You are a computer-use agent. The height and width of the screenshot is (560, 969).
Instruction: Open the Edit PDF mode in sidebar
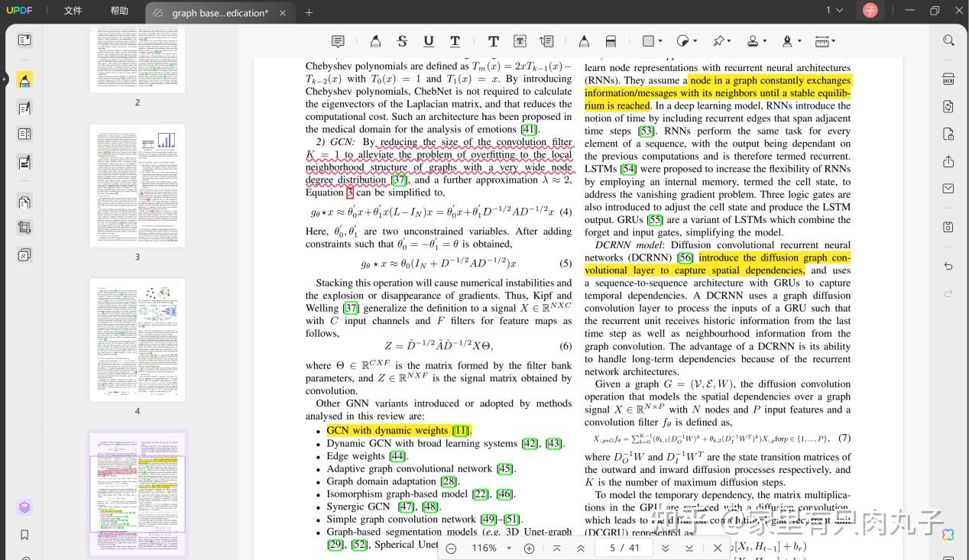click(x=24, y=108)
